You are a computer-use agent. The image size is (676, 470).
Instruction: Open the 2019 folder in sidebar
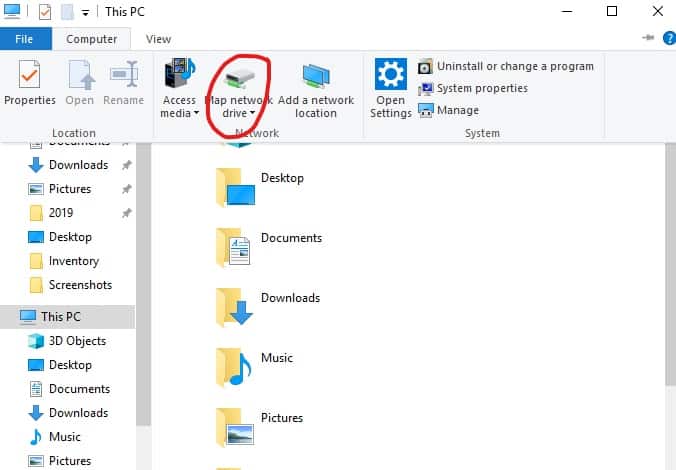(x=51, y=213)
